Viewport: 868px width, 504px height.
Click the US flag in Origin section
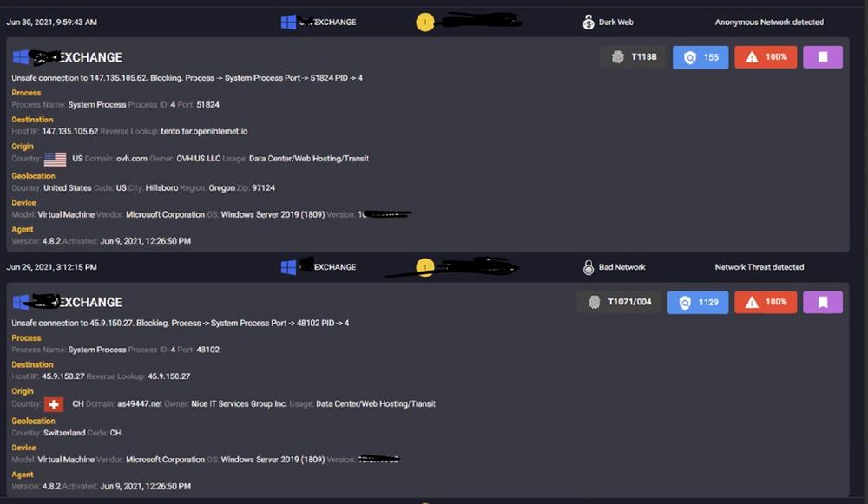(55, 160)
